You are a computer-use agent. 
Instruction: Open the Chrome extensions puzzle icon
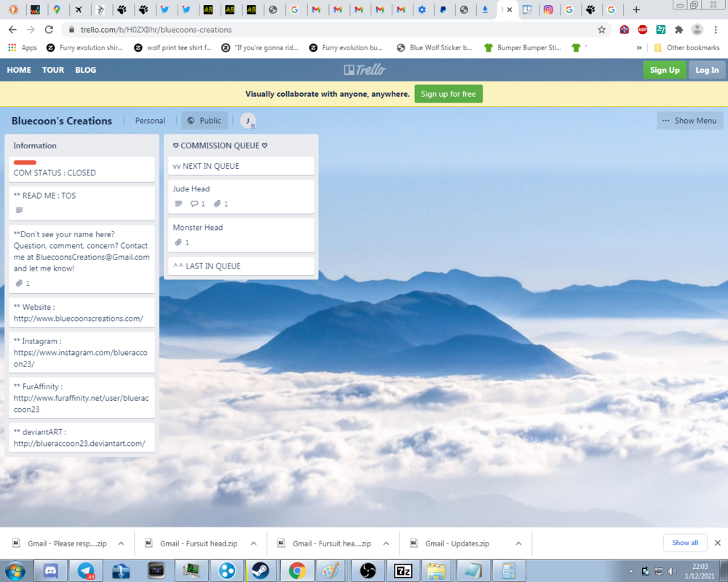click(678, 30)
